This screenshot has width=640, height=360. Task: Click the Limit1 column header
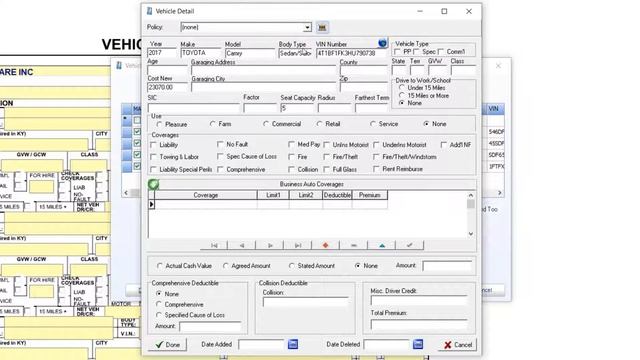coord(273,195)
